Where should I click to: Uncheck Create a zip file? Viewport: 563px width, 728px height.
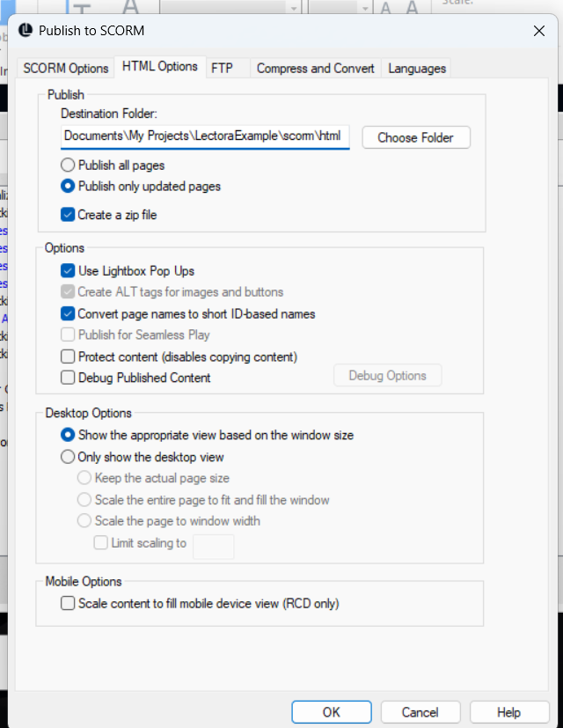pyautogui.click(x=67, y=214)
